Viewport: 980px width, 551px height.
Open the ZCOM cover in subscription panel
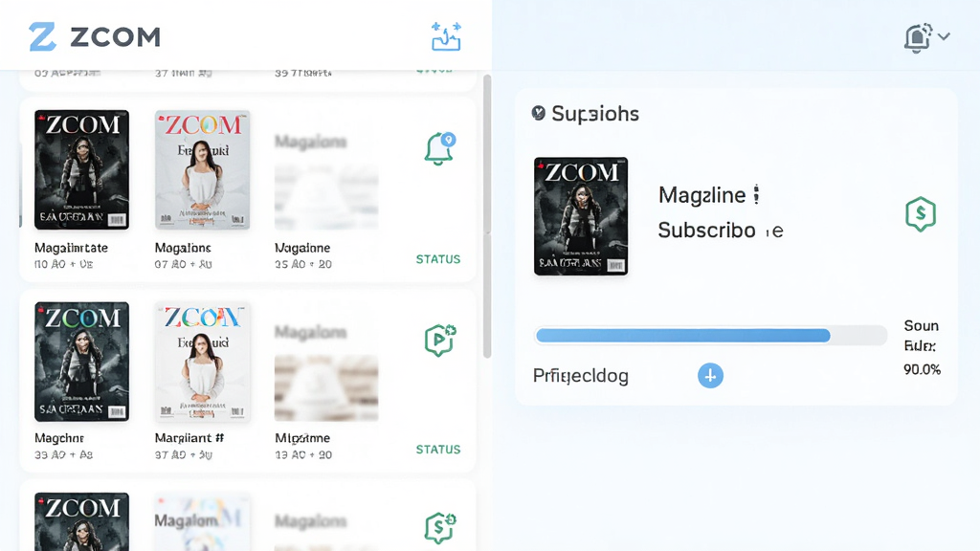pos(581,216)
